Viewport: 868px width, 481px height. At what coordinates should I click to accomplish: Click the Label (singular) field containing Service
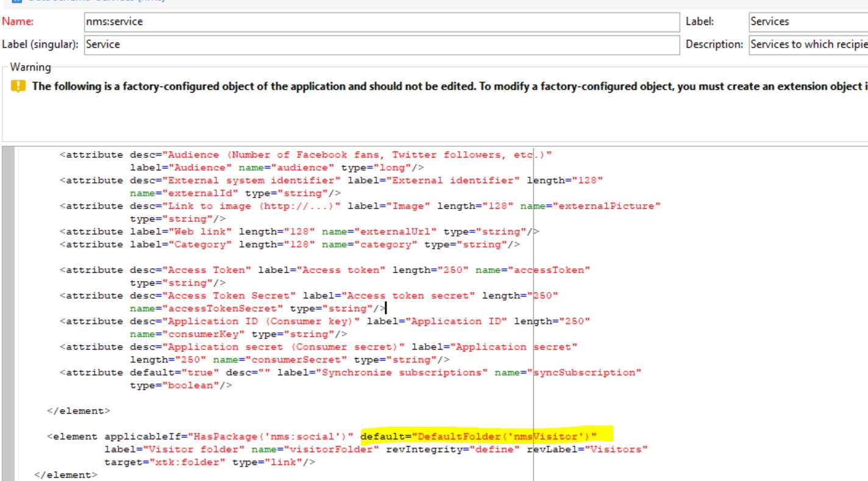pos(381,45)
